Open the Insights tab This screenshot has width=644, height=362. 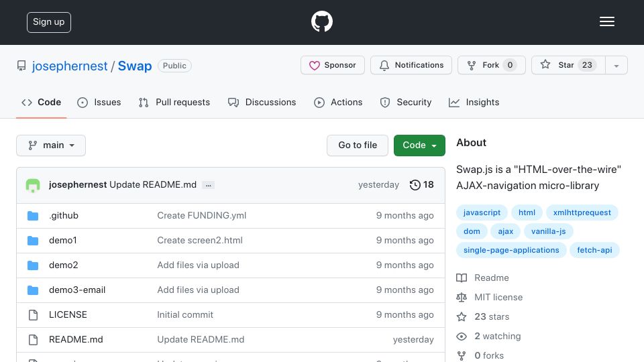pos(474,102)
